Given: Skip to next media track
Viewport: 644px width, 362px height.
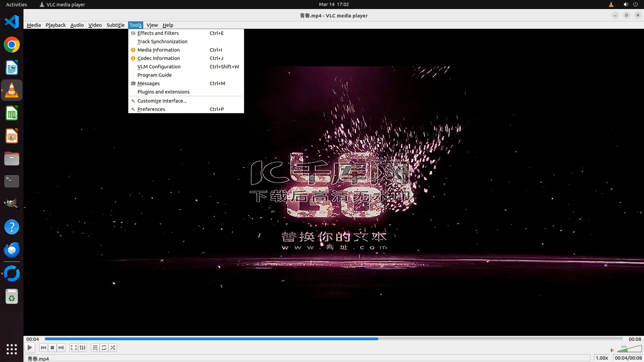Looking at the screenshot, I should pos(61,348).
